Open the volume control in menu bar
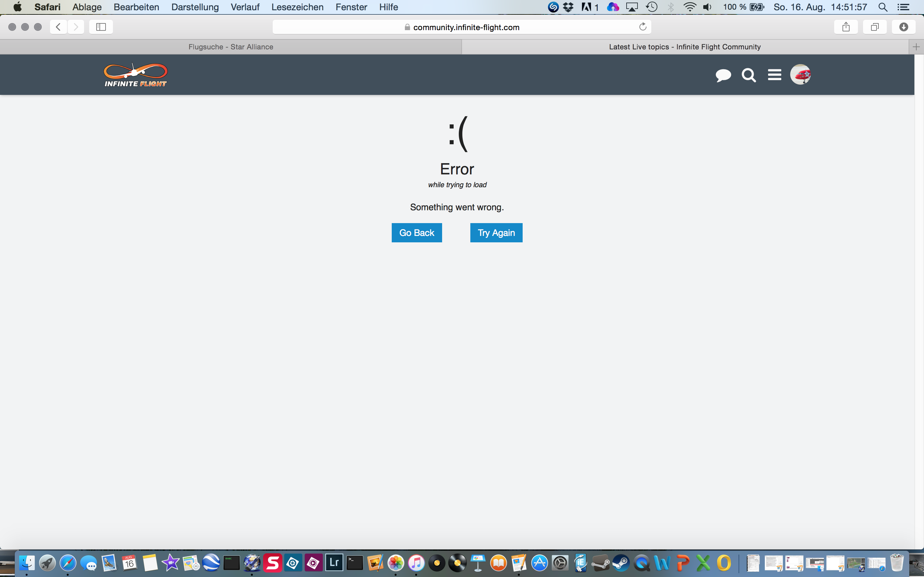Viewport: 924px width, 577px height. point(707,7)
